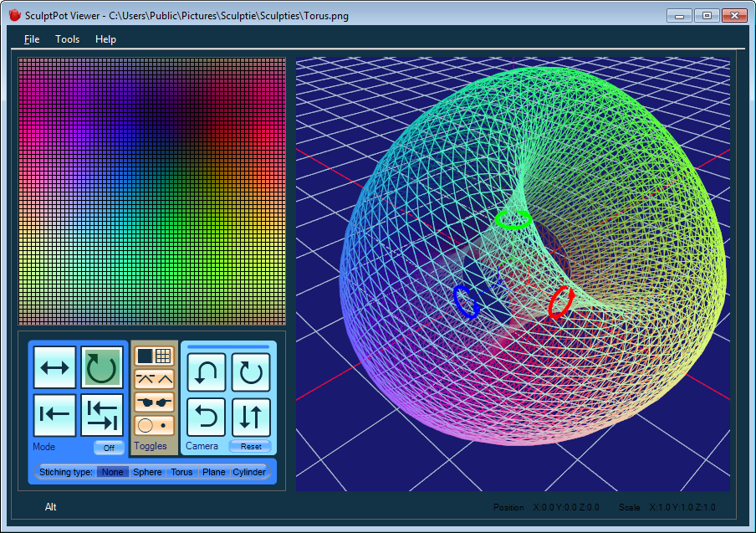This screenshot has width=756, height=533.
Task: Choose the arrow-to-bar left mode icon
Action: coord(54,415)
